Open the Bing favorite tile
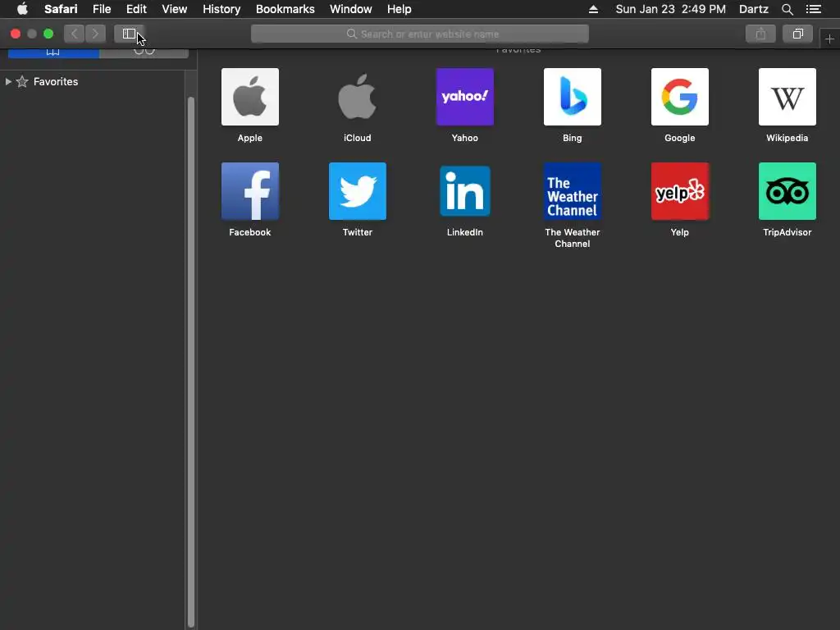Image resolution: width=840 pixels, height=630 pixels. [x=572, y=97]
